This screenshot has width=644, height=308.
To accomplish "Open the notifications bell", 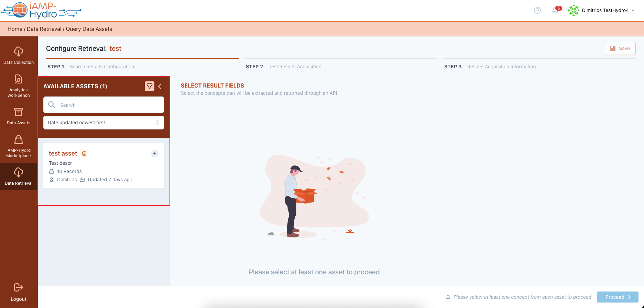I will (x=555, y=10).
